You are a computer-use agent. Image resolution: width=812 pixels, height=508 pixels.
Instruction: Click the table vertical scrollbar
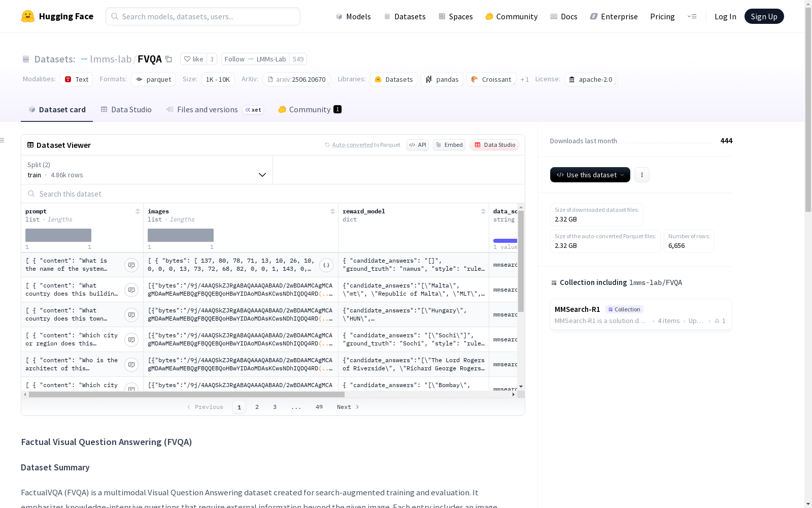pyautogui.click(x=521, y=261)
